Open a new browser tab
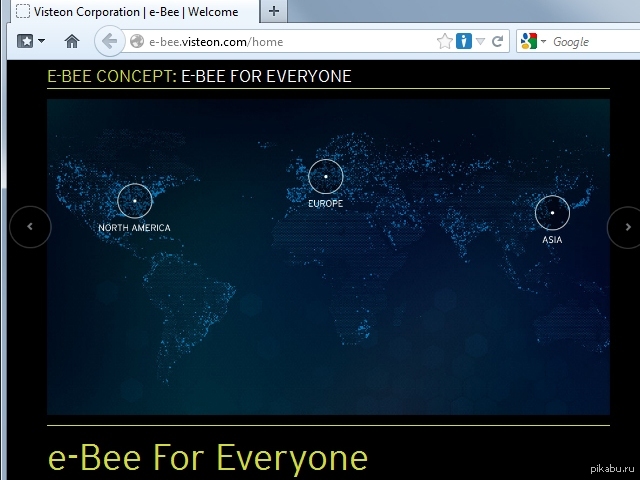This screenshot has height=480, width=640. (274, 11)
